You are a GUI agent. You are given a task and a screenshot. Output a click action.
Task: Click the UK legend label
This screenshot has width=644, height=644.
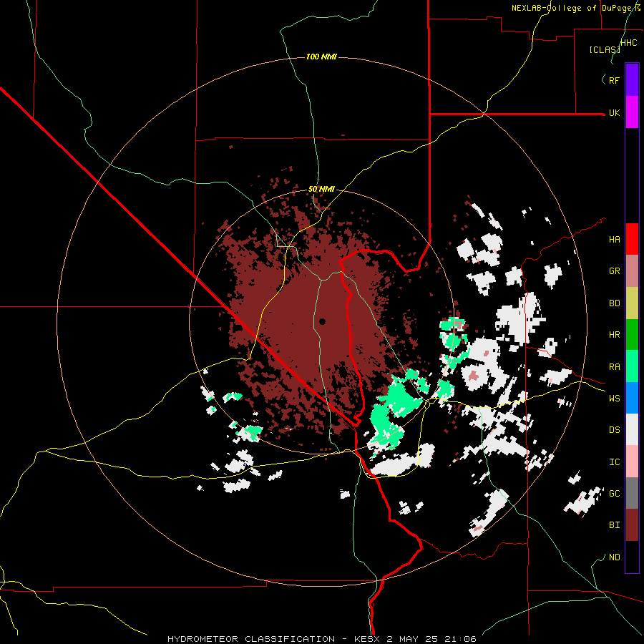pos(614,112)
